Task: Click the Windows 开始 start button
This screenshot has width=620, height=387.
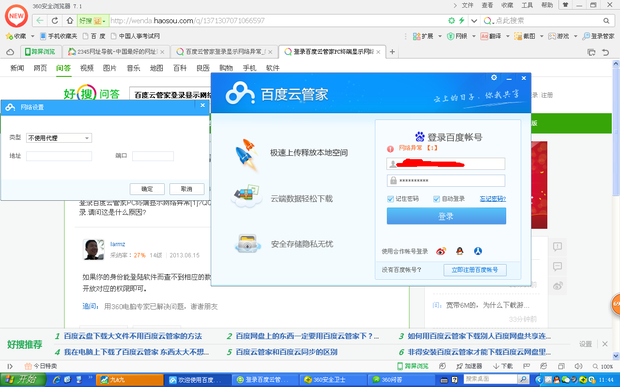Action: [x=23, y=380]
